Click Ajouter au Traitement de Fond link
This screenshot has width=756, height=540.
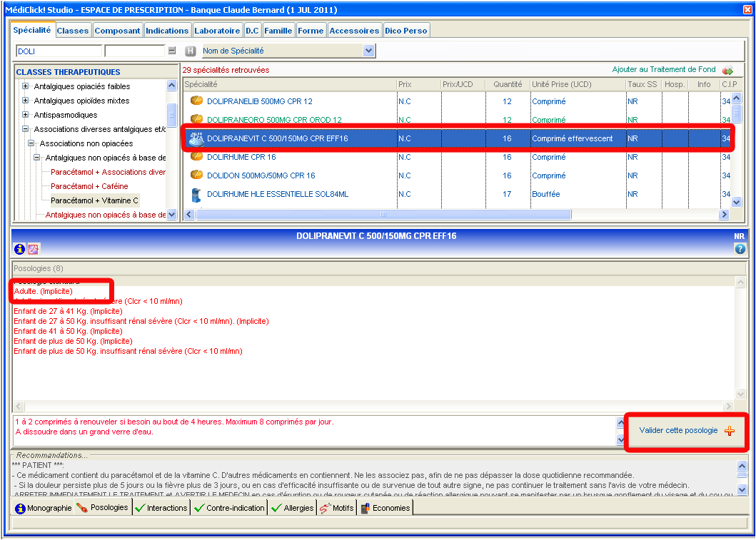(663, 69)
